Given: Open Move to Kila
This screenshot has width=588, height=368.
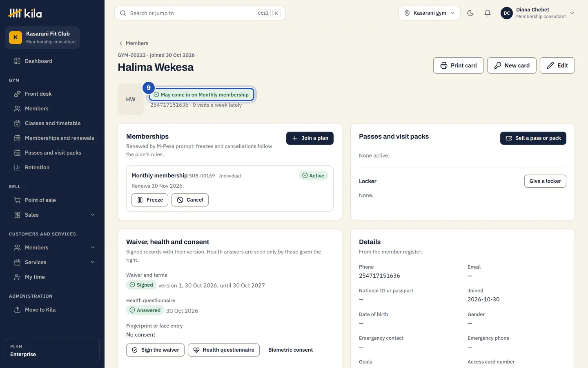Looking at the screenshot, I should click(52, 310).
